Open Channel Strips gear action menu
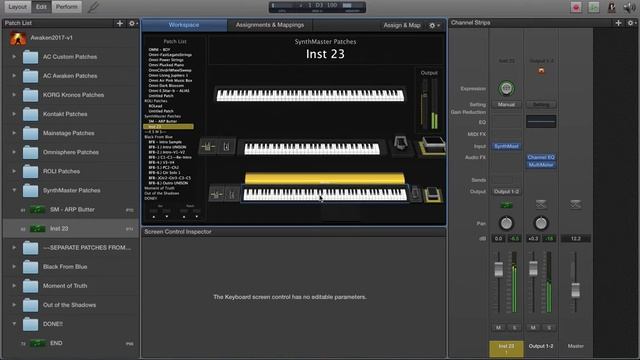Screen dimensions: 640x360 [x=631, y=23]
